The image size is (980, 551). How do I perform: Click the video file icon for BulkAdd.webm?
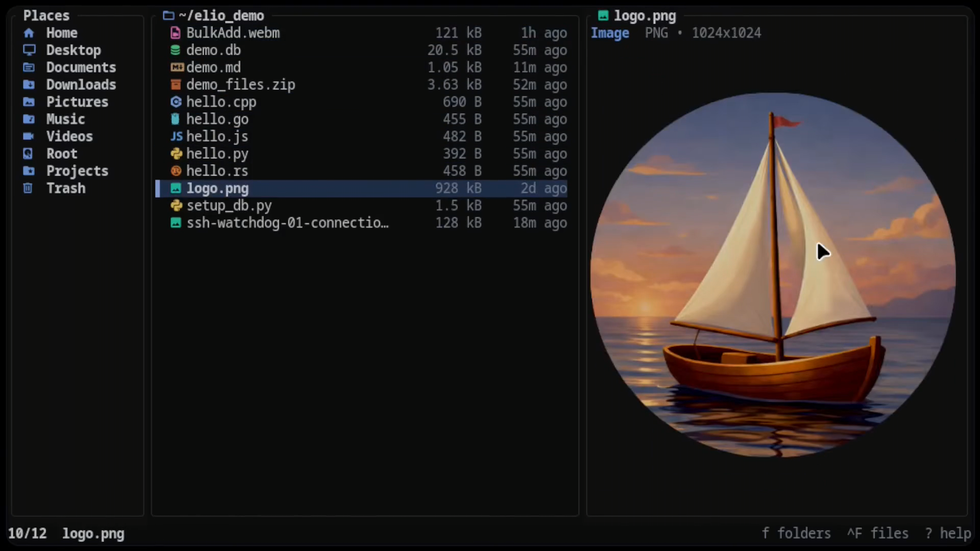click(x=176, y=33)
